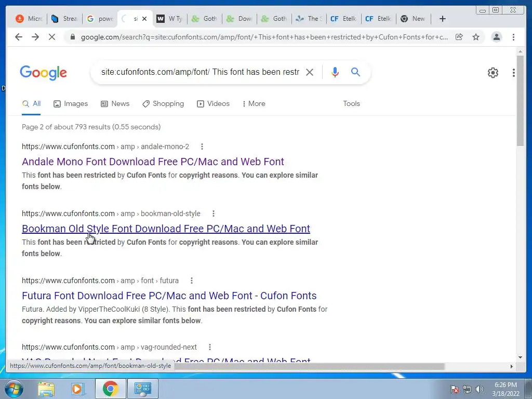Click the scroll down arrow

click(520, 357)
